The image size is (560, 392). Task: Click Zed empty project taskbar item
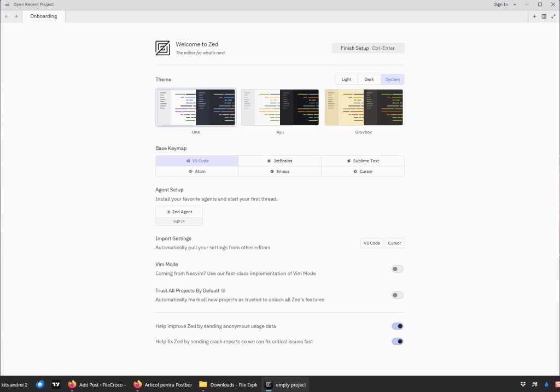[285, 384]
